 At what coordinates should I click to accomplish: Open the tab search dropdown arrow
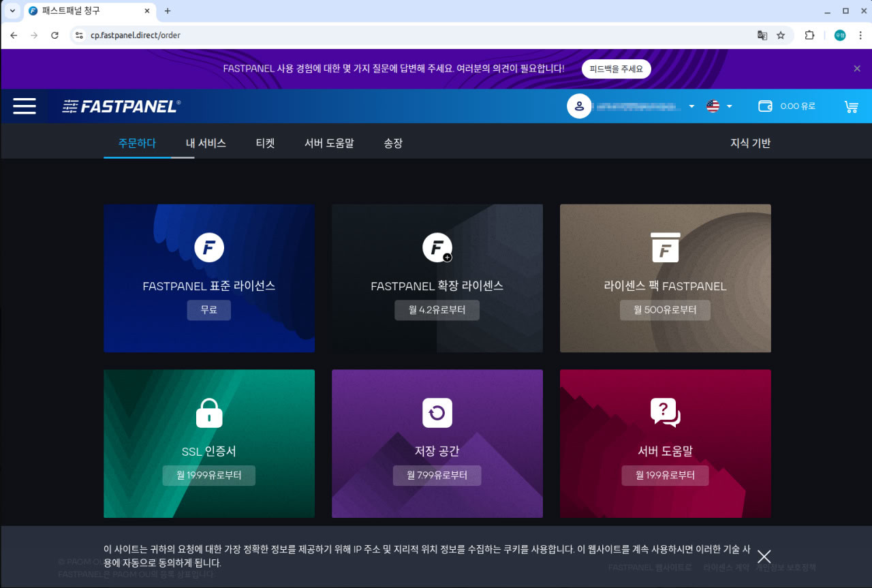[x=12, y=11]
